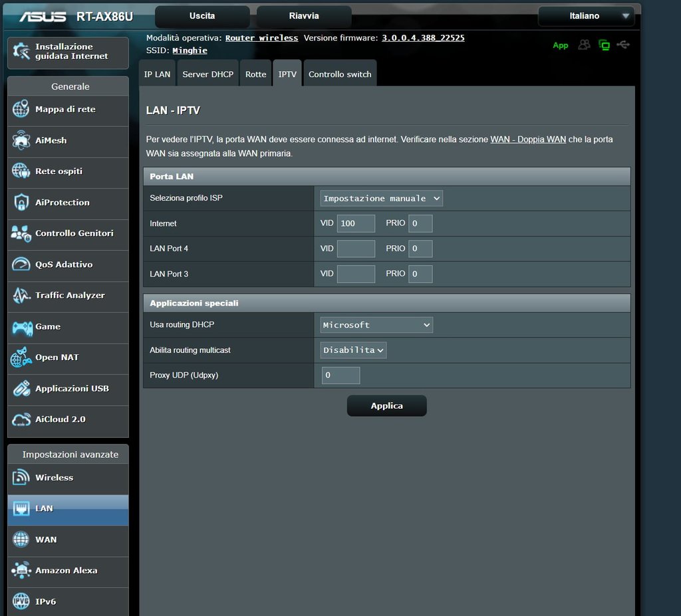
Task: Click the Internet VID input field
Action: pyautogui.click(x=356, y=223)
